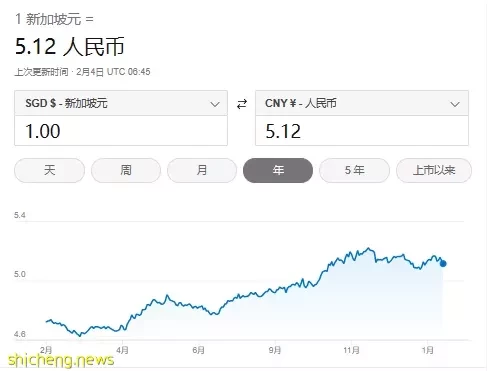Click the blue endpoint dot on chart

point(443,264)
